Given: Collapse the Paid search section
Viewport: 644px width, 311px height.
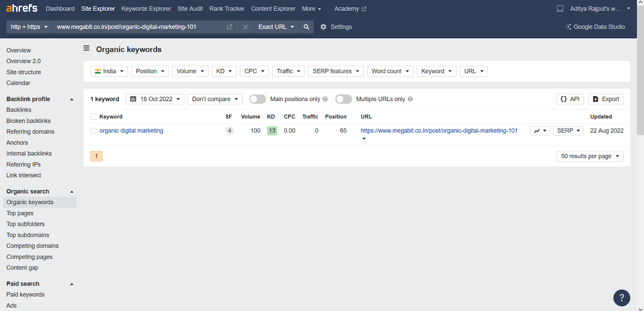Looking at the screenshot, I should pyautogui.click(x=72, y=284).
